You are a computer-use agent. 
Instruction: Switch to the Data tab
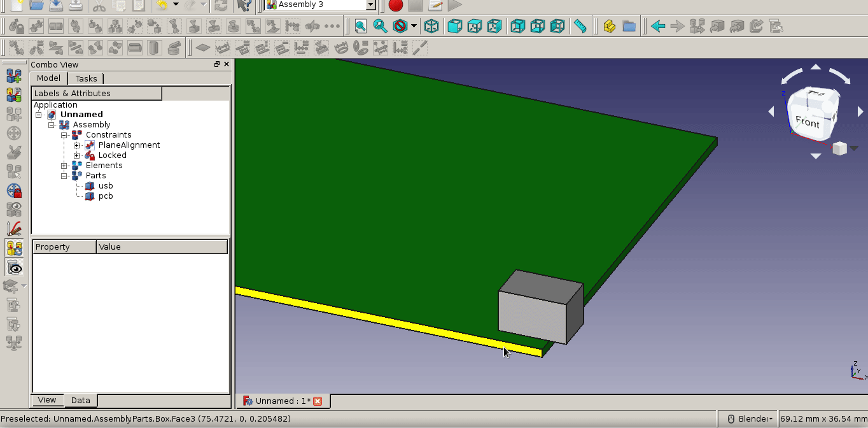tap(80, 401)
